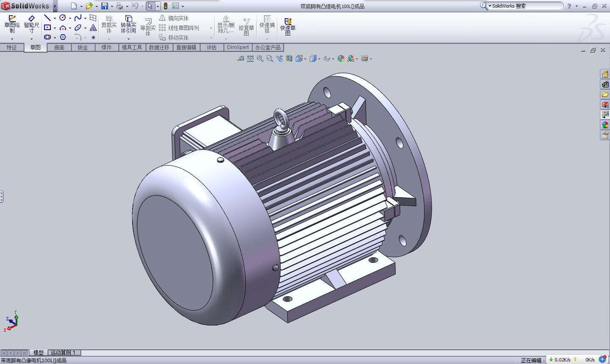The width and height of the screenshot is (610, 364).
Task: Open SolidWorks Resources home pane
Action: pos(605,74)
